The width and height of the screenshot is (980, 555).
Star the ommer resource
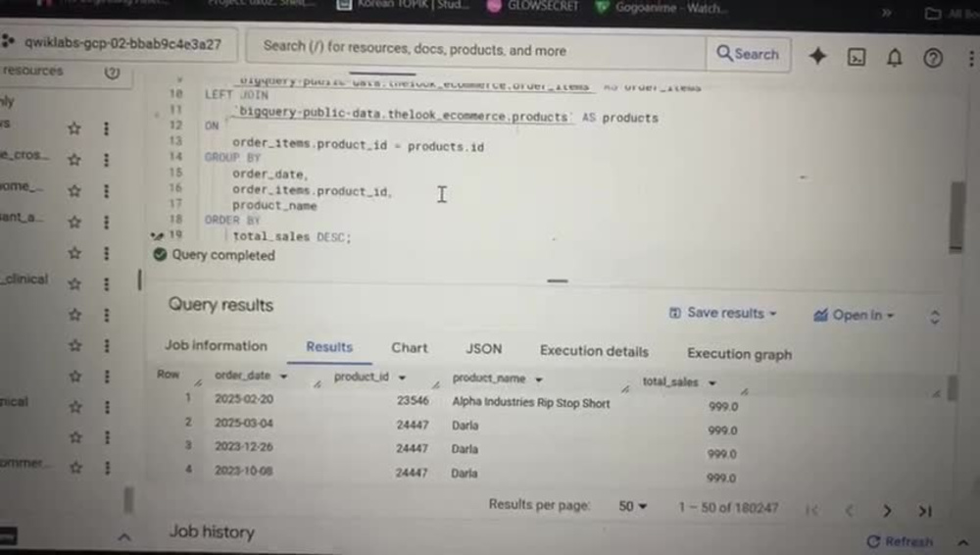pos(76,468)
